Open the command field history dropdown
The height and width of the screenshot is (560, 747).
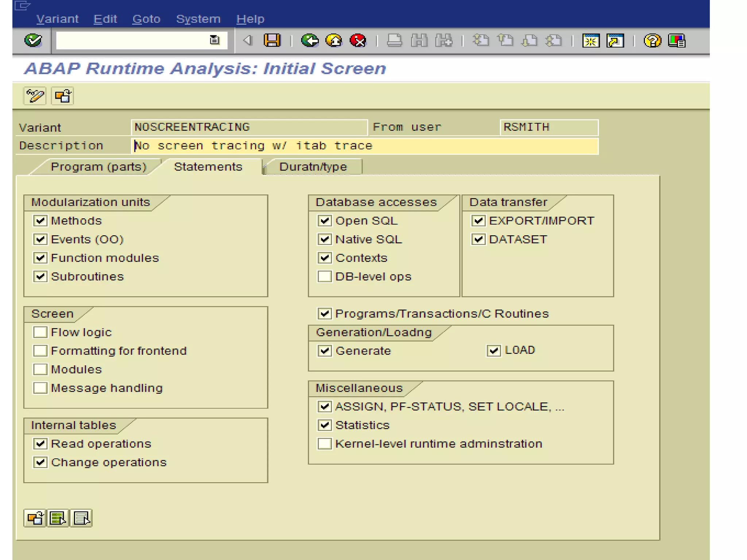(x=214, y=40)
